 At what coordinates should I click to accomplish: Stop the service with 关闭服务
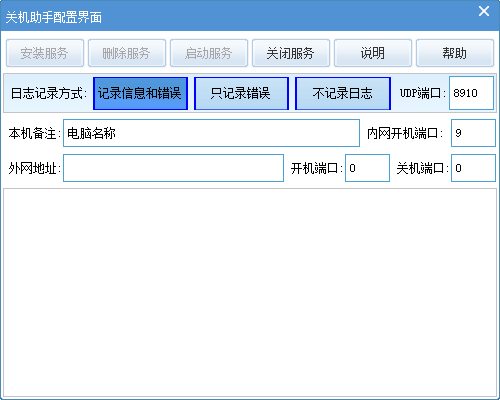tap(291, 53)
